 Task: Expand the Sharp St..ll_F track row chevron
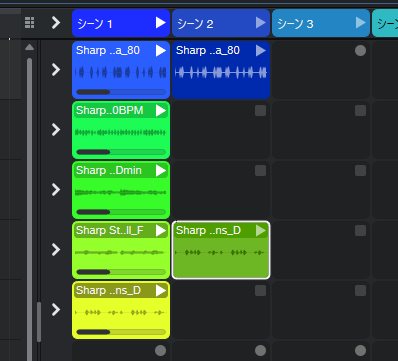56,250
